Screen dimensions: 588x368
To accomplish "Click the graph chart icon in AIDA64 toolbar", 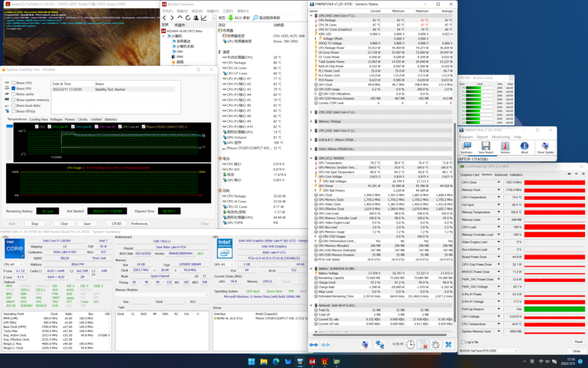I will (204, 17).
